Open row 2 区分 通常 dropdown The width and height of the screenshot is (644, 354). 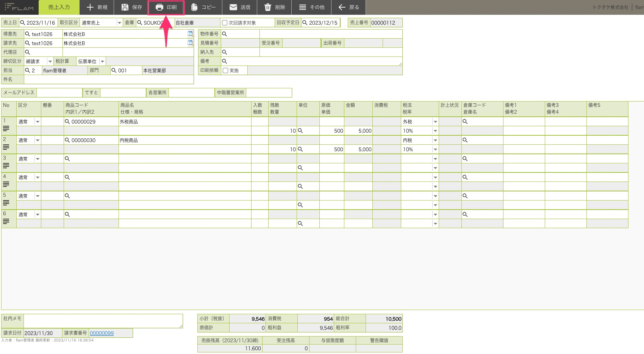[38, 140]
